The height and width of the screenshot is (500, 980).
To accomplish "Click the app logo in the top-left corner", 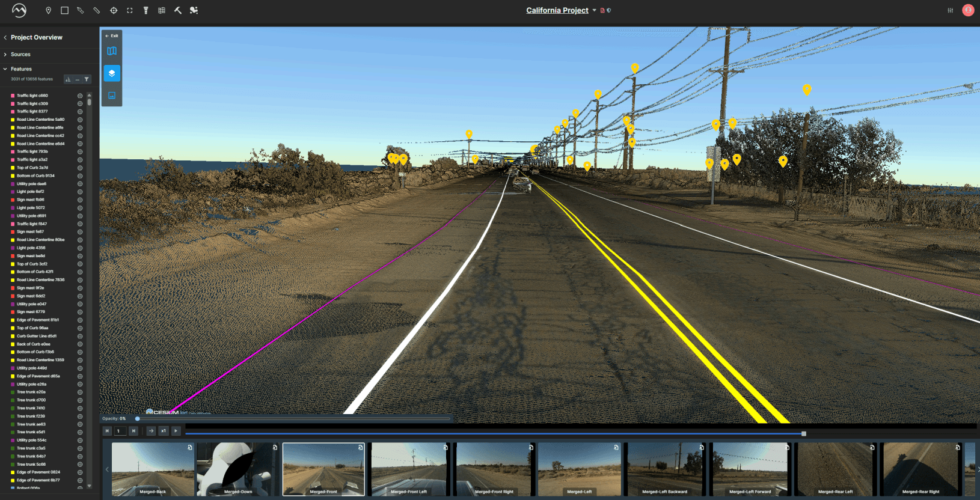I will 19,10.
